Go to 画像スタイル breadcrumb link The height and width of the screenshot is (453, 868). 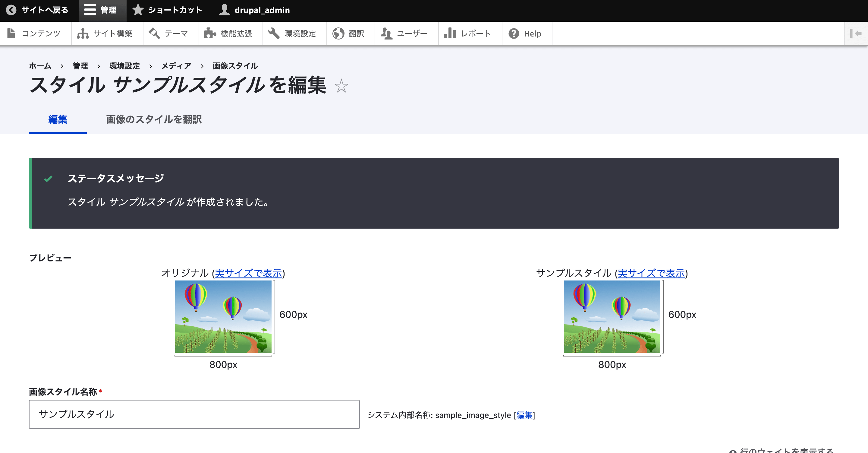pos(235,66)
